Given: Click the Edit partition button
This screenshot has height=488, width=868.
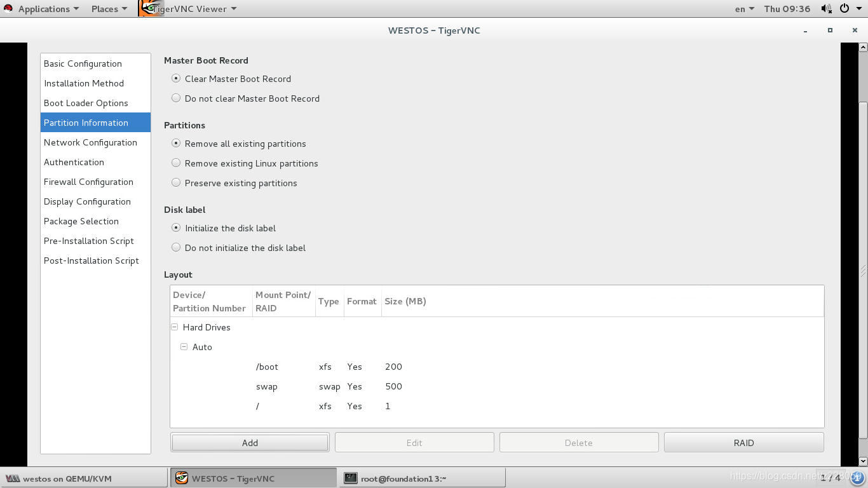Looking at the screenshot, I should pos(414,443).
